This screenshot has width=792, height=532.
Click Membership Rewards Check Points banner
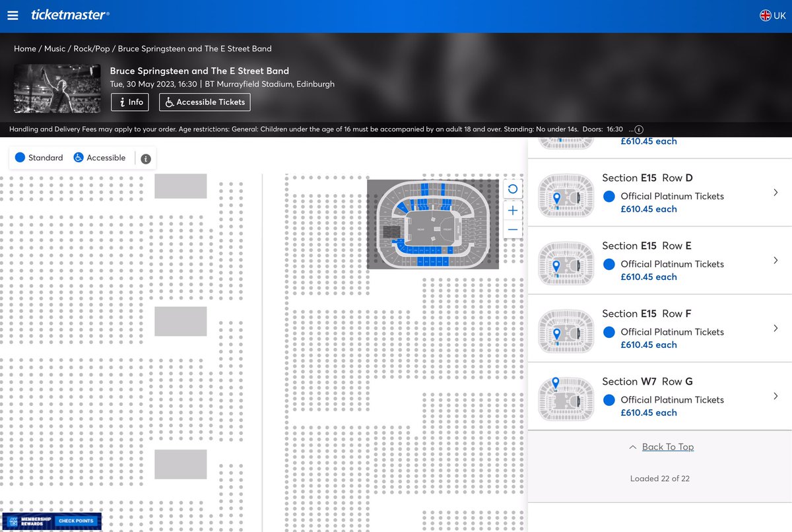pyautogui.click(x=51, y=521)
